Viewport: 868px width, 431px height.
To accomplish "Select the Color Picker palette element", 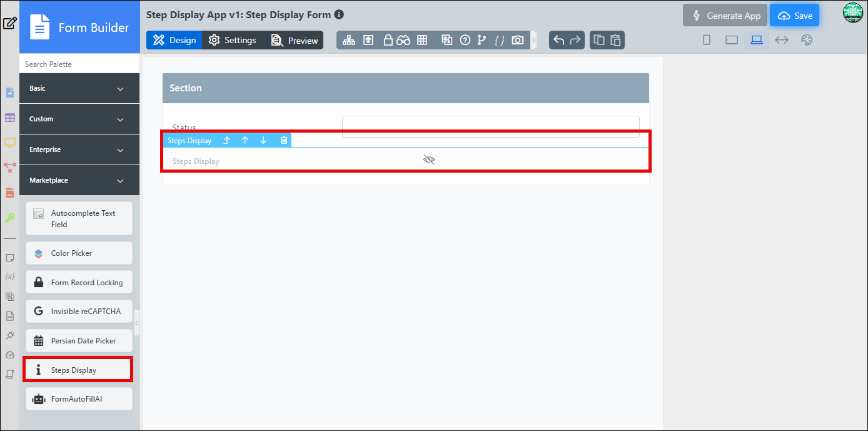I will (79, 253).
